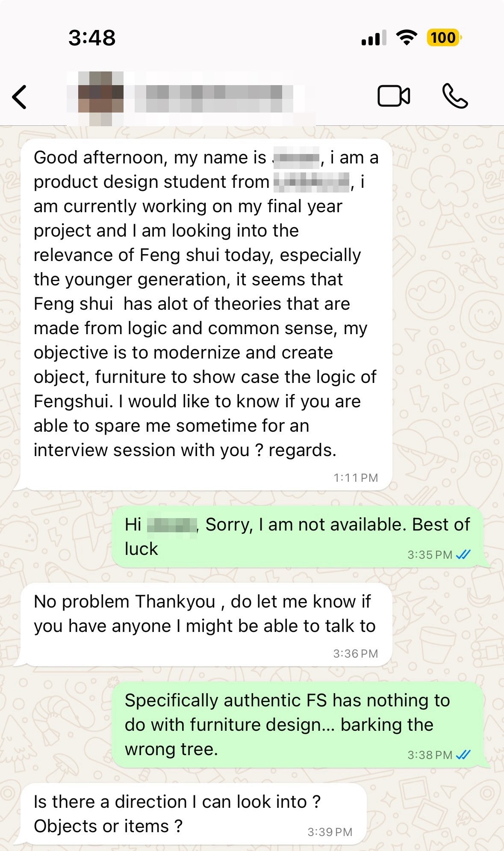Tap the blurred name in the green reply
504x851 pixels.
point(172,525)
